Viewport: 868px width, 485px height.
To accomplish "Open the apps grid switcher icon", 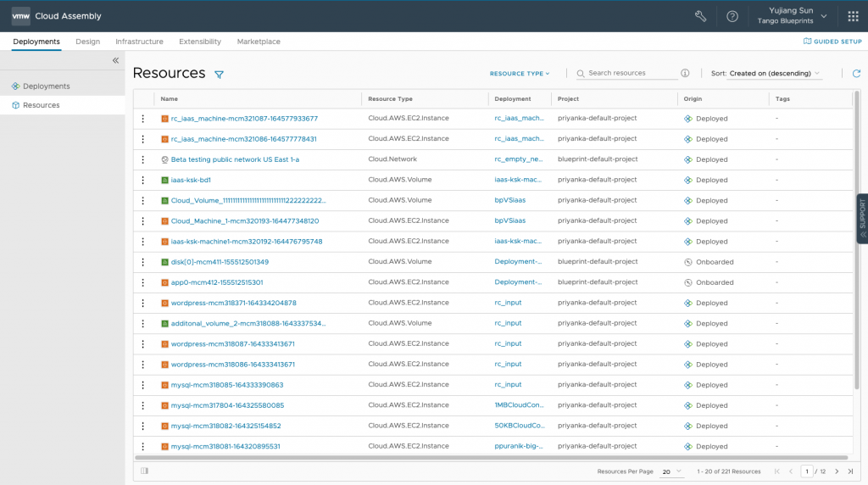I will point(853,16).
